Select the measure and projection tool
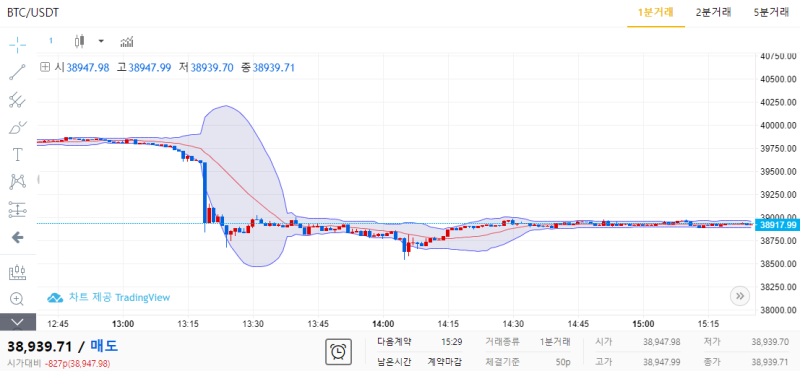The height and width of the screenshot is (371, 800). (x=18, y=209)
